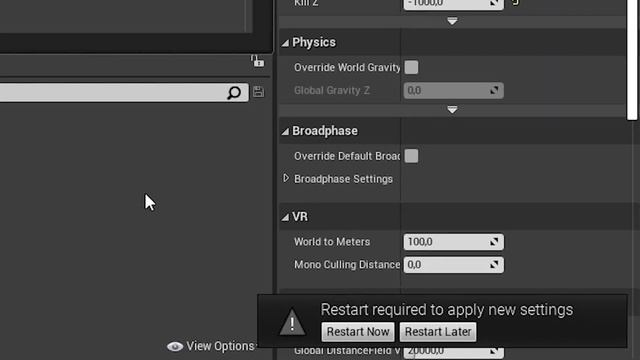Show advanced Physics properties arrow
Screen dimensions: 640x360
[x=452, y=110]
